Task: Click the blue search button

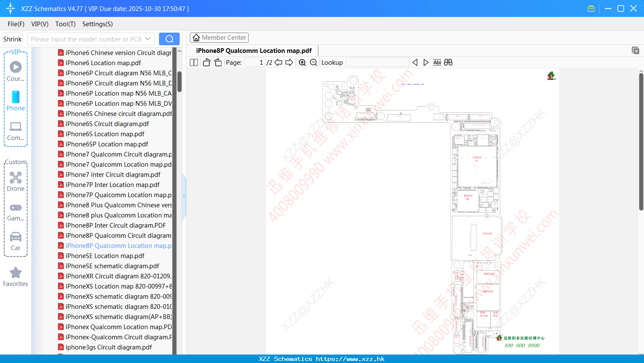Action: [169, 39]
